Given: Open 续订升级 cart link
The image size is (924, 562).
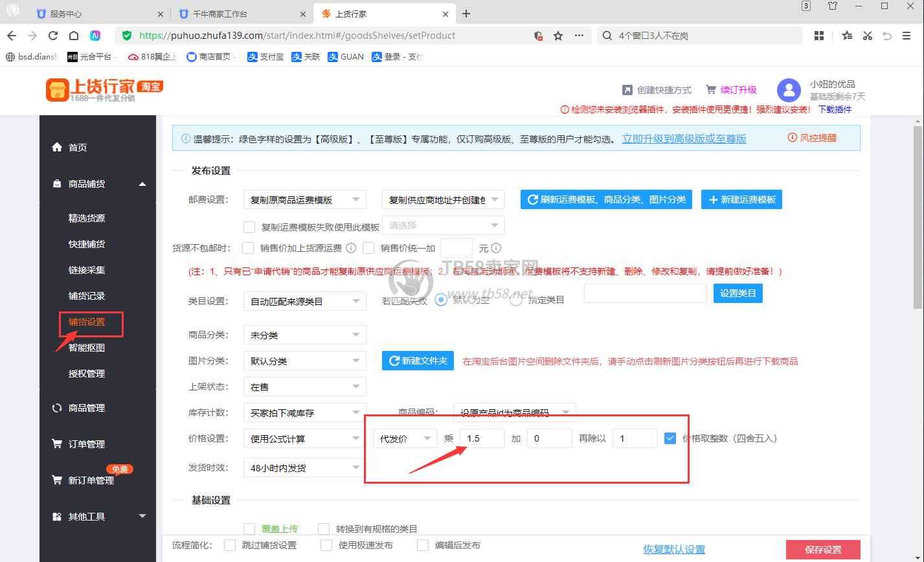Looking at the screenshot, I should pos(731,90).
